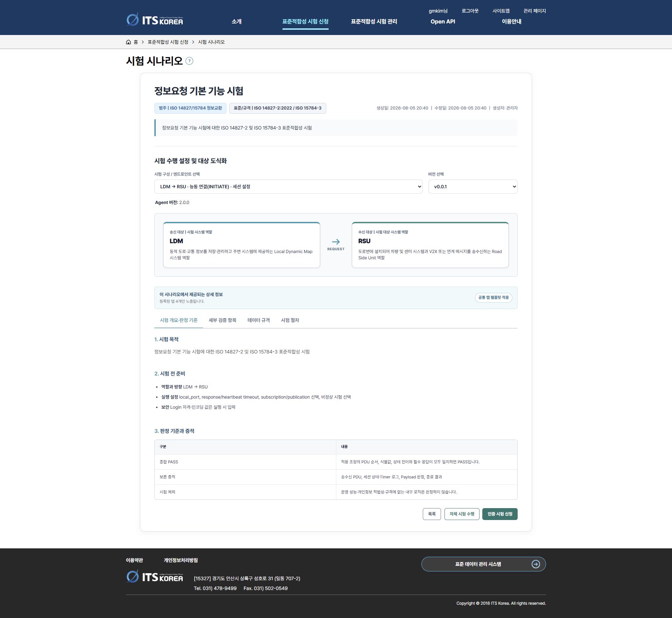The image size is (672, 618).
Task: Click the Agent 버전: 2.0.0 text
Action: (172, 203)
